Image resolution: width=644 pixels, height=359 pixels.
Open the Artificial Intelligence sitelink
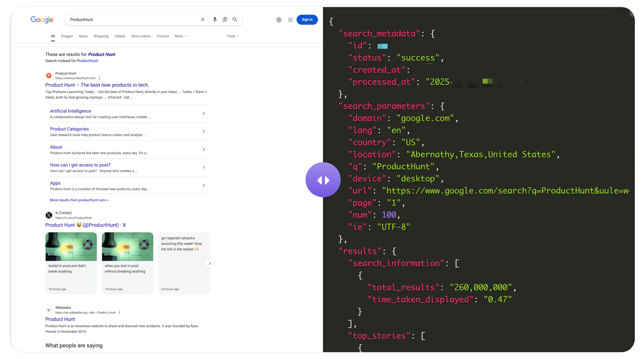[x=70, y=111]
